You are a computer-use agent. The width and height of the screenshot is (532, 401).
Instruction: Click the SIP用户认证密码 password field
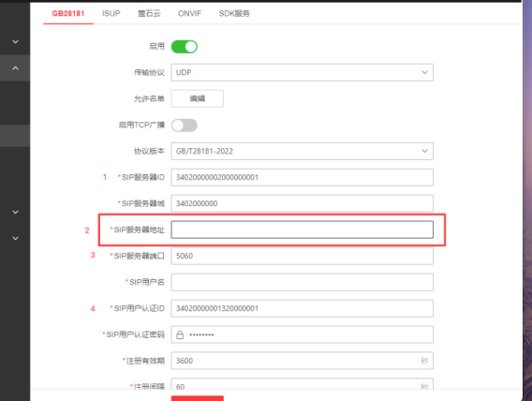[x=302, y=334]
